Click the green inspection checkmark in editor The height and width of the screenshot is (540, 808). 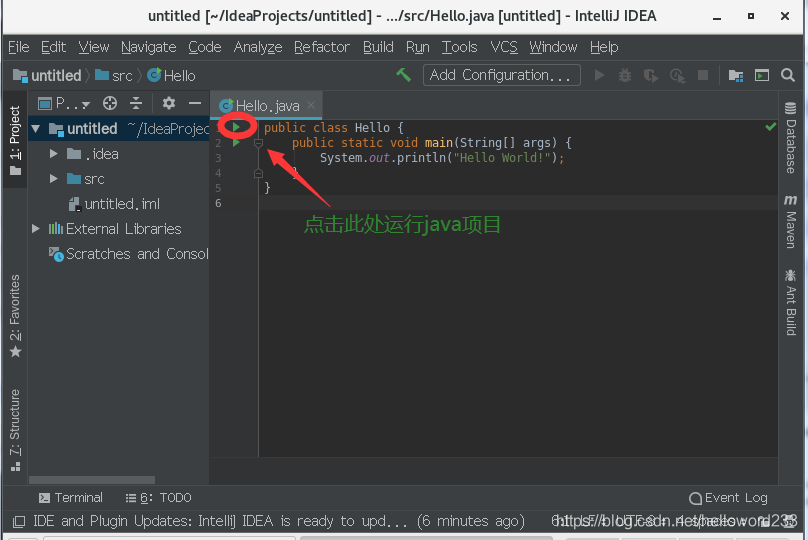coord(770,127)
